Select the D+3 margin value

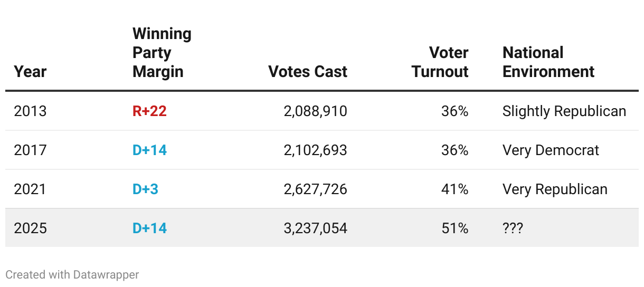[x=145, y=189]
